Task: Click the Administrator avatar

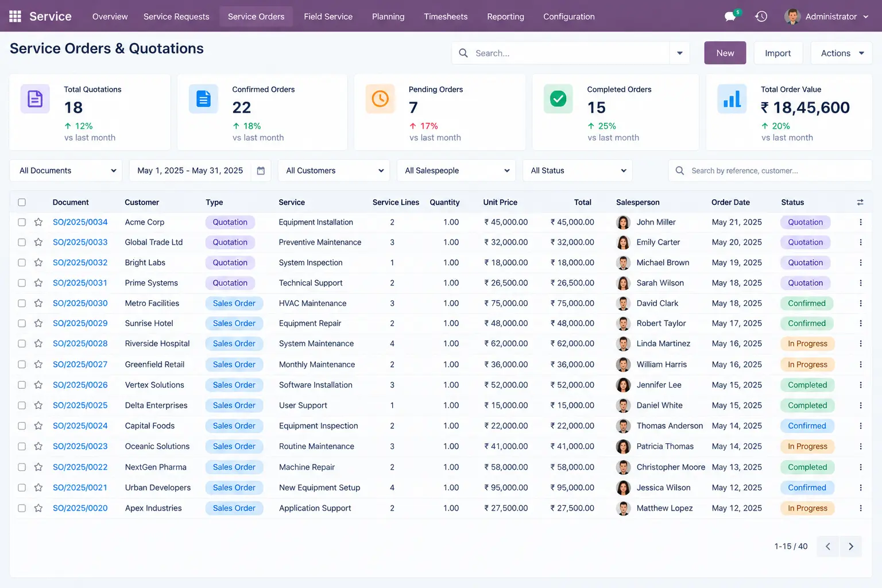Action: [x=792, y=17]
